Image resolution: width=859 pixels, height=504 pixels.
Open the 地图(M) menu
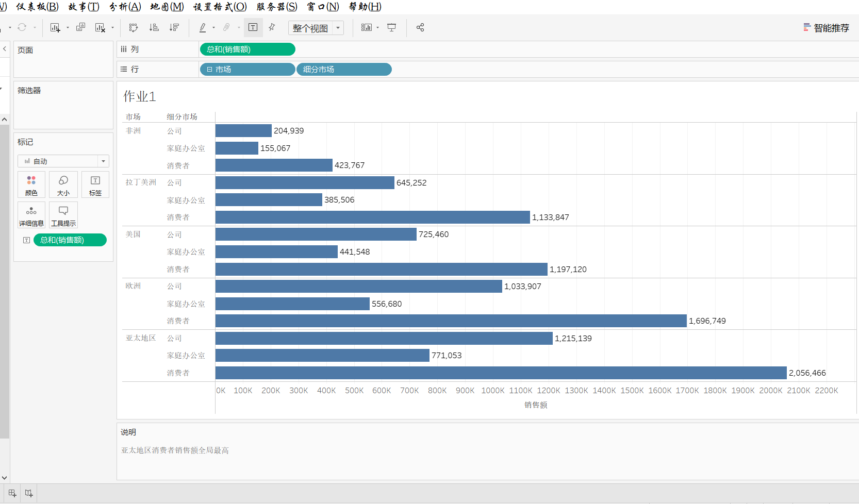(x=167, y=7)
